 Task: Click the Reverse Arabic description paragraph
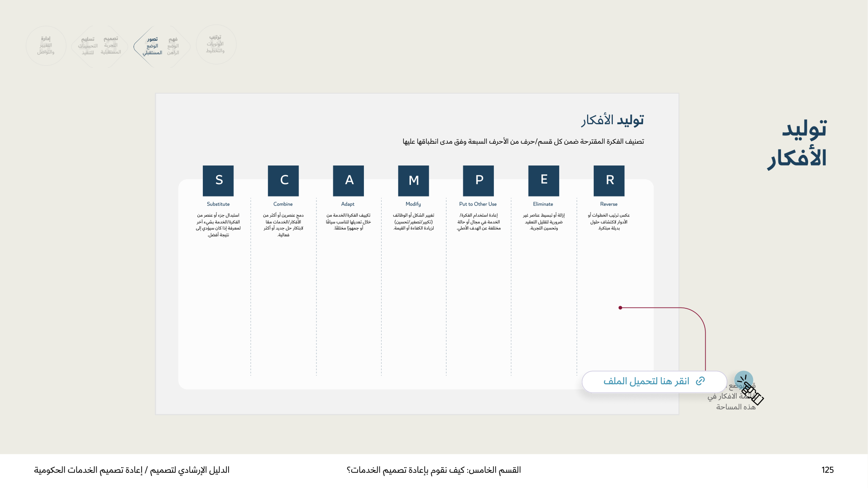(609, 222)
